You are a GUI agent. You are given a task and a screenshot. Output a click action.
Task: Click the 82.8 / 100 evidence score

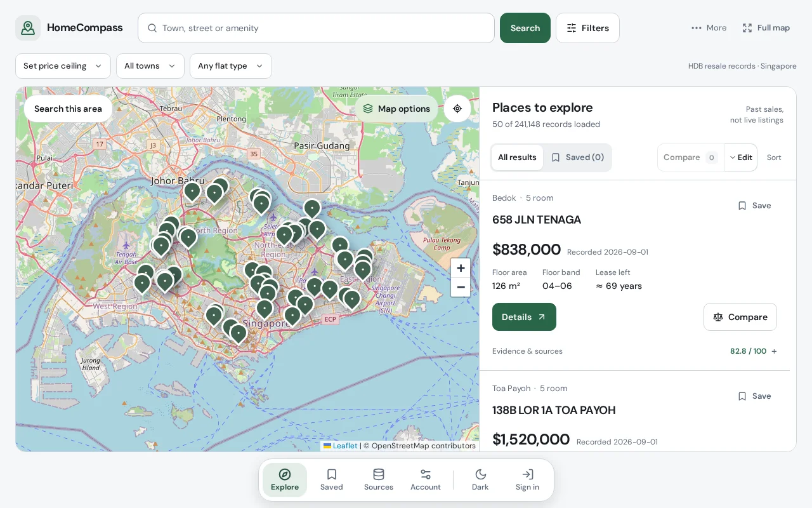coord(749,351)
